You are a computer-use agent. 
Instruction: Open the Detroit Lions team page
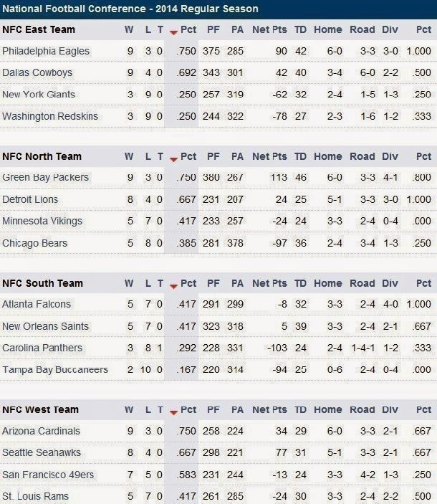click(x=30, y=199)
